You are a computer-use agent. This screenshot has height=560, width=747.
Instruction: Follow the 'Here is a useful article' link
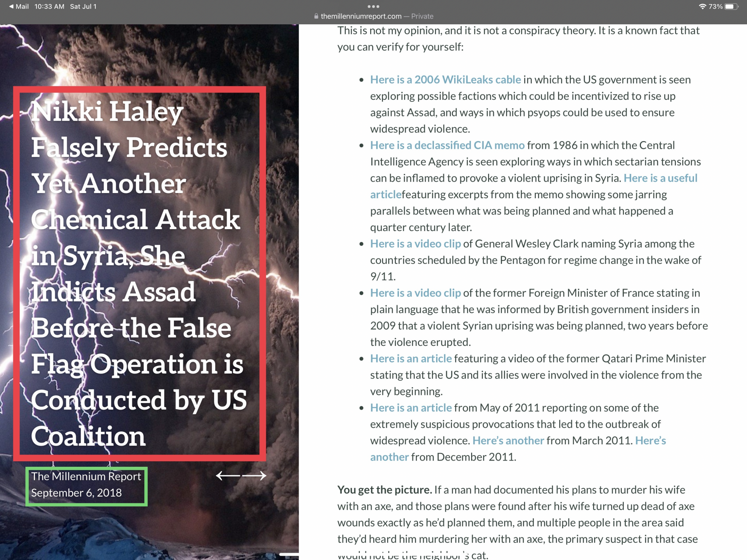point(660,178)
